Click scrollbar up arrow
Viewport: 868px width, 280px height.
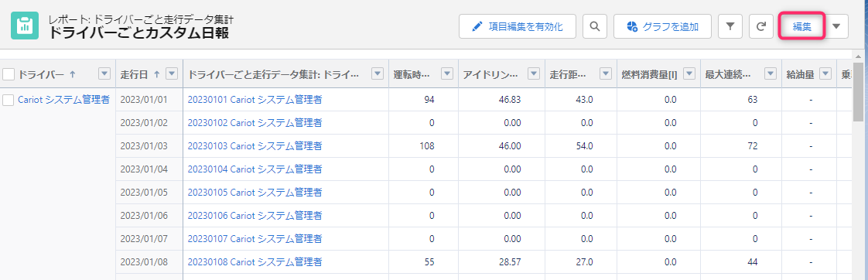click(858, 56)
